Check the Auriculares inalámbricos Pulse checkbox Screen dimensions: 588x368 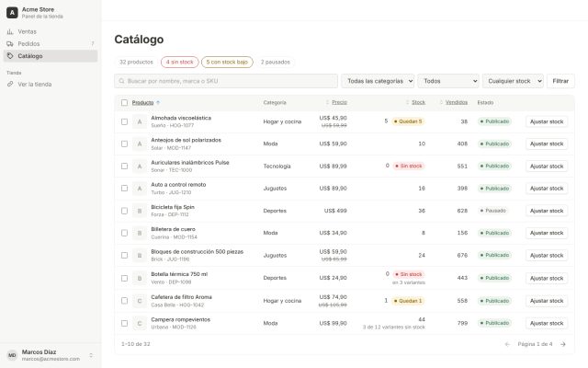[125, 166]
